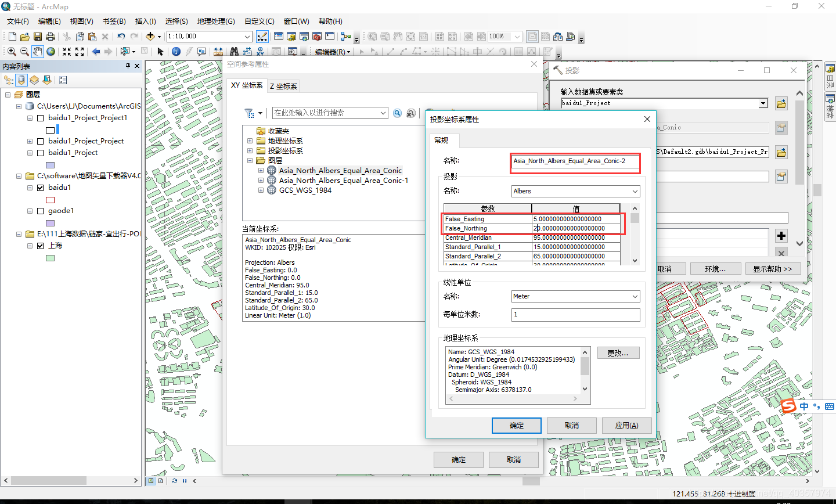Enable the baidu1_Project_Project1 layer checkbox
The width and height of the screenshot is (836, 504).
41,118
